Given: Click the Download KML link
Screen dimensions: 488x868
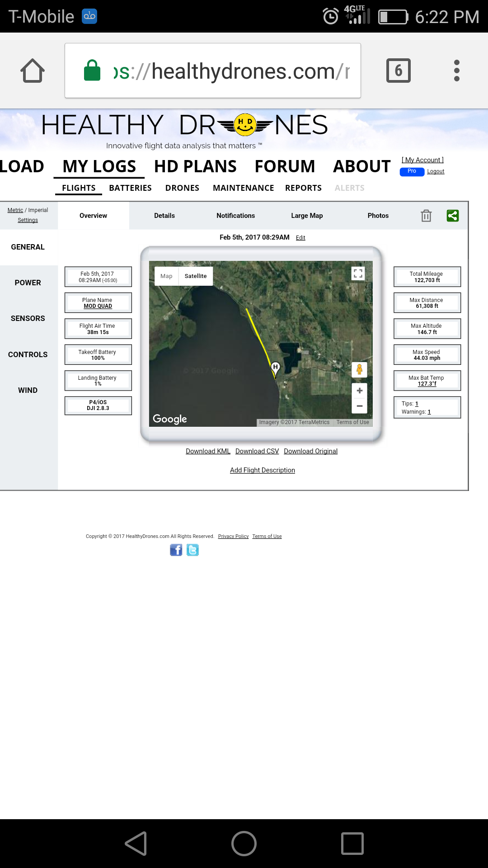Looking at the screenshot, I should (208, 451).
